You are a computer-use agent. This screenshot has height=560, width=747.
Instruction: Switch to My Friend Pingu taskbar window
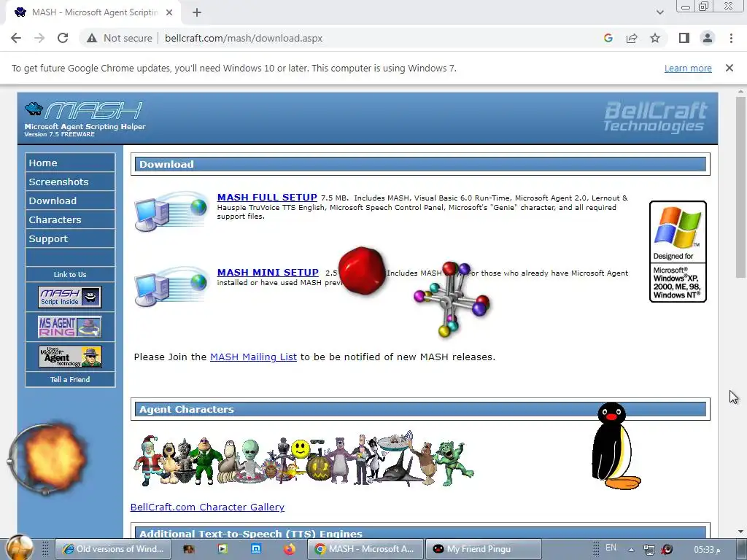click(x=483, y=549)
